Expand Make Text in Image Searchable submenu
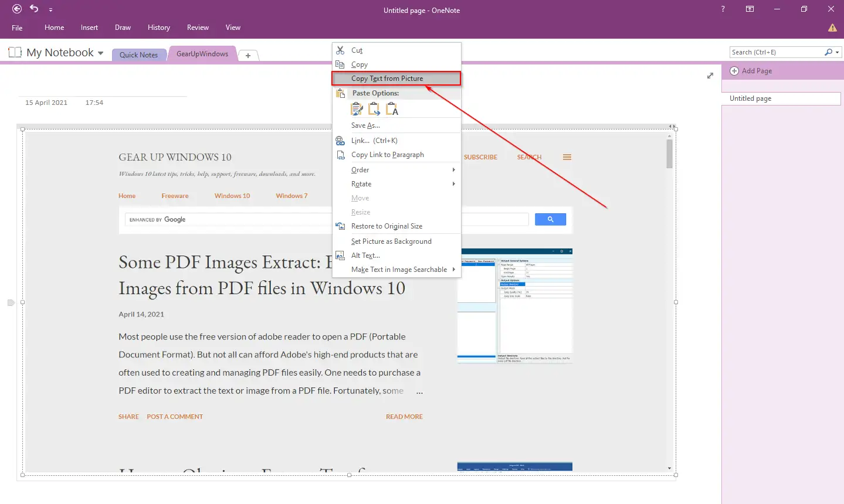 pos(396,270)
